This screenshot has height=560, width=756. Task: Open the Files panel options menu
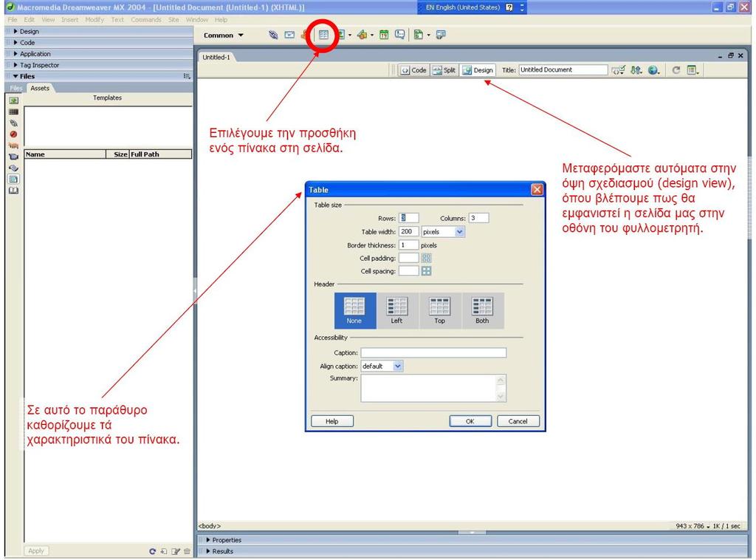(x=187, y=76)
